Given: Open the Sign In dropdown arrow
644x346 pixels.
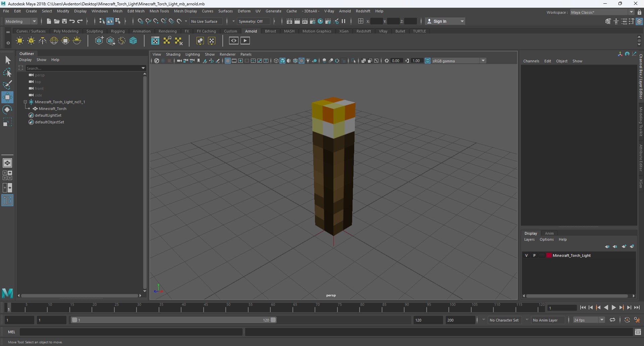Looking at the screenshot, I should click(462, 21).
